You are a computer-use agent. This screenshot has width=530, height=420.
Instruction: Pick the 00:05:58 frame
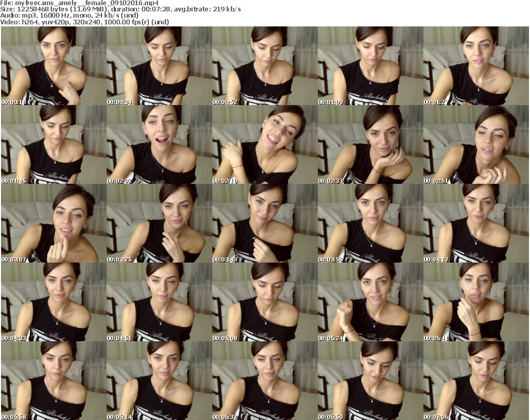coord(53,381)
